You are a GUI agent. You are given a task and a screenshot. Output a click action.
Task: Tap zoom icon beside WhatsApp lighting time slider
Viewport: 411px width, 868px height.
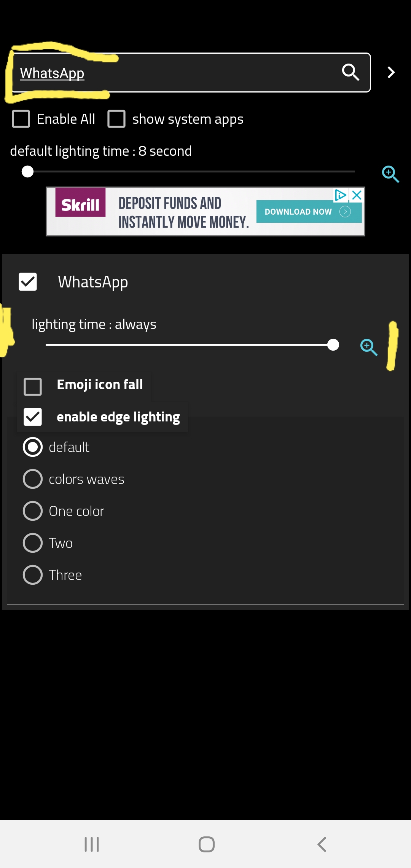click(x=368, y=347)
